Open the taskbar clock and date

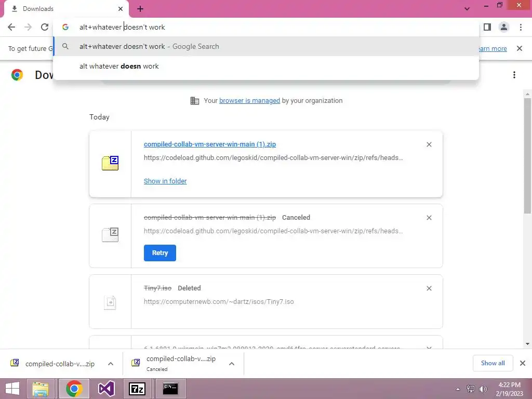509,389
